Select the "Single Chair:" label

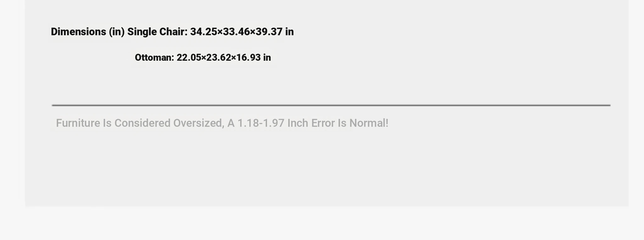[157, 32]
